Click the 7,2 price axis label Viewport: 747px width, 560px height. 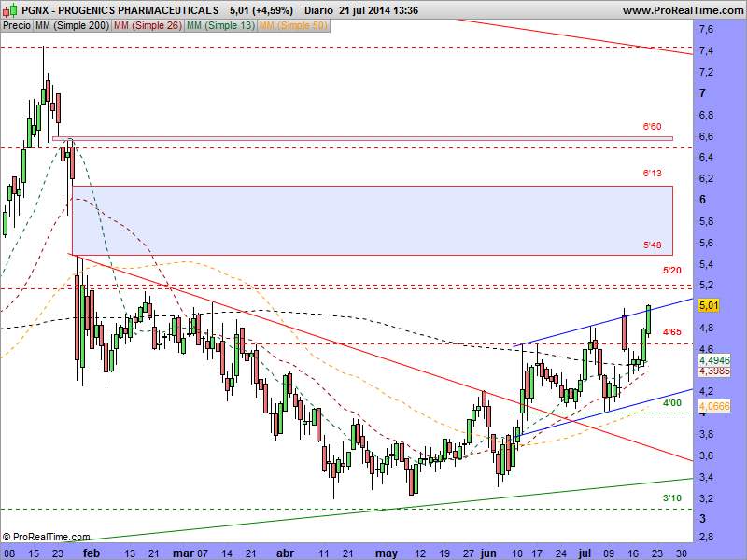tap(707, 73)
